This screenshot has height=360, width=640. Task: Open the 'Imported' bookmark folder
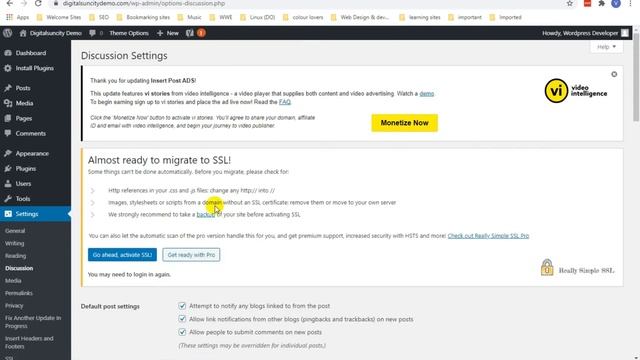pos(505,18)
